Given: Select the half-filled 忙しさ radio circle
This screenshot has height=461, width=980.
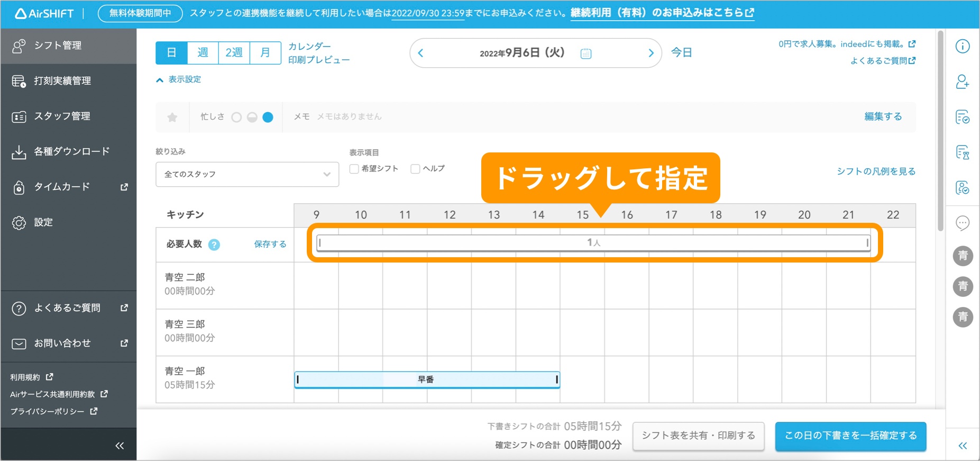Looking at the screenshot, I should pyautogui.click(x=252, y=117).
